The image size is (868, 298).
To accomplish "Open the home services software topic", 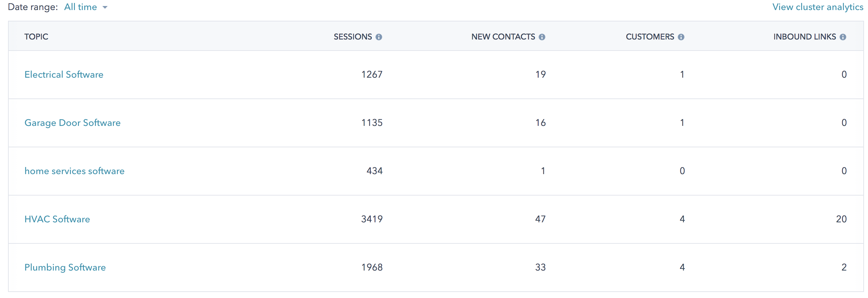I will pyautogui.click(x=75, y=171).
